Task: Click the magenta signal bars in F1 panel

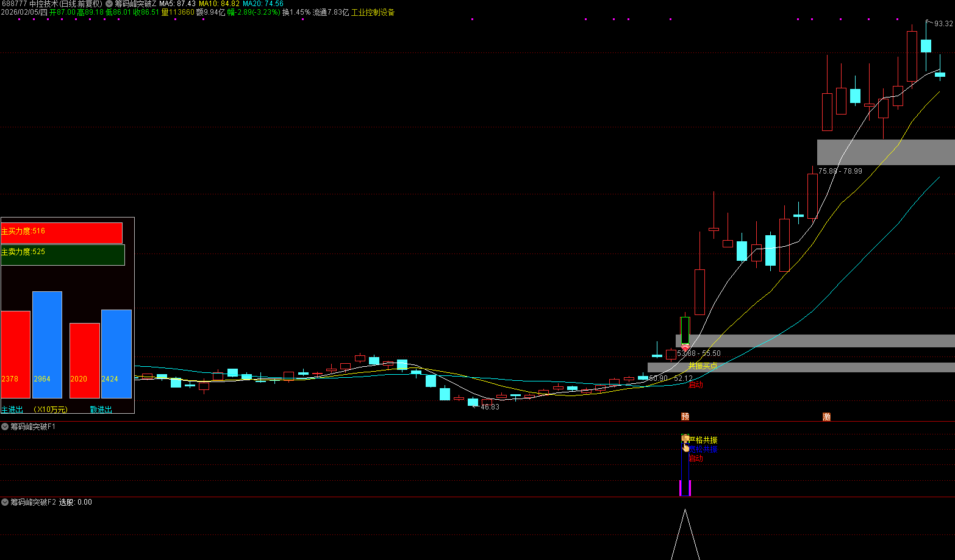Action: pos(685,487)
